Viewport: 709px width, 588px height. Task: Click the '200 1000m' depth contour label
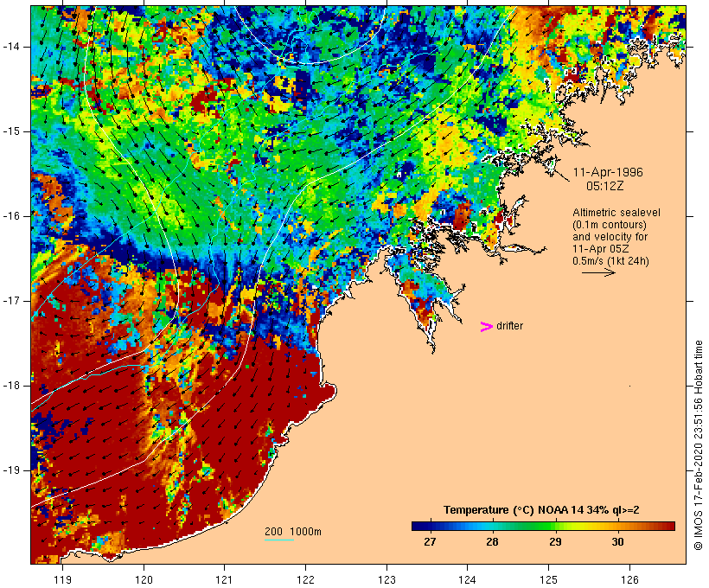click(x=293, y=532)
